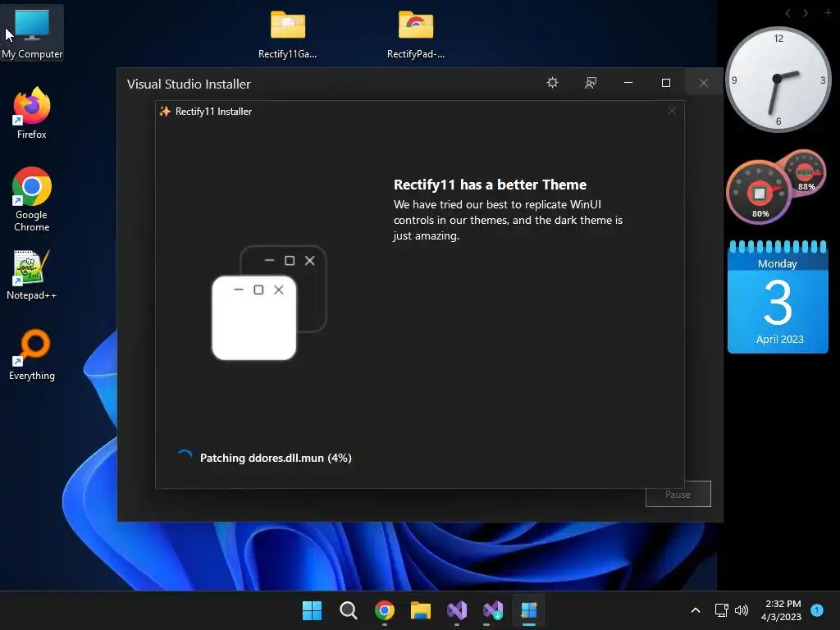The width and height of the screenshot is (840, 630).
Task: Show hidden system tray icons chevron
Action: [x=696, y=610]
